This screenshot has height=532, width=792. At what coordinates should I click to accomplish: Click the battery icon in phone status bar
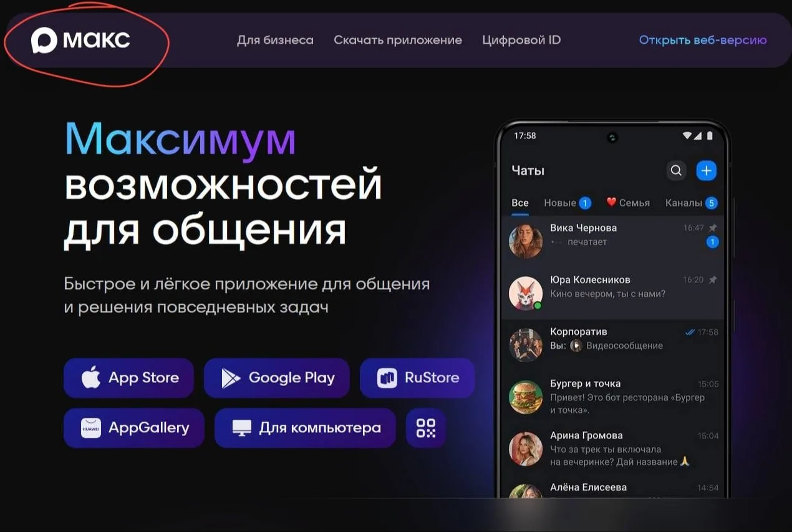710,135
